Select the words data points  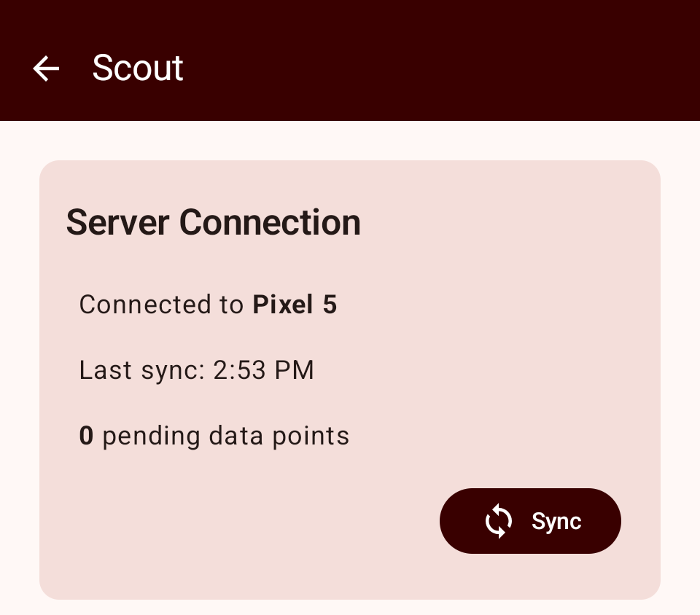point(279,436)
